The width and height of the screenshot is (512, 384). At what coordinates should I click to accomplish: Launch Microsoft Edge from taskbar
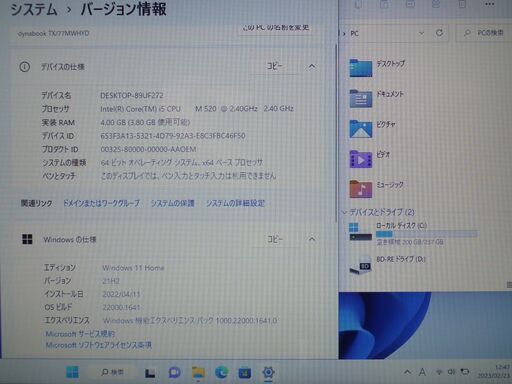(x=221, y=372)
